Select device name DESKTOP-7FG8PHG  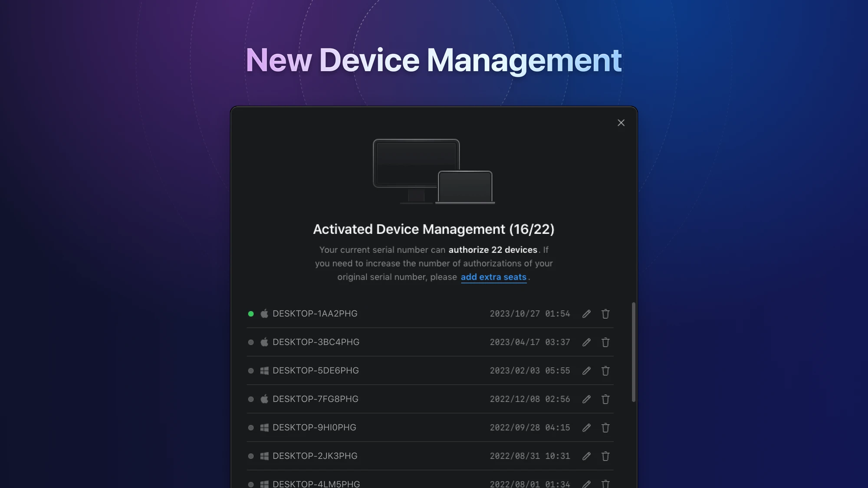[x=316, y=399]
